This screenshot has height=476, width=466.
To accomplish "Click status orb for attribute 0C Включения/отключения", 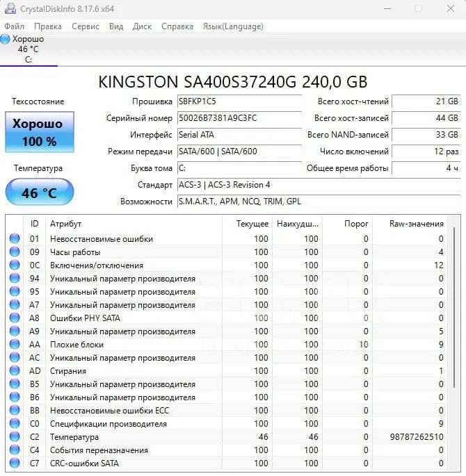I will 15,265.
